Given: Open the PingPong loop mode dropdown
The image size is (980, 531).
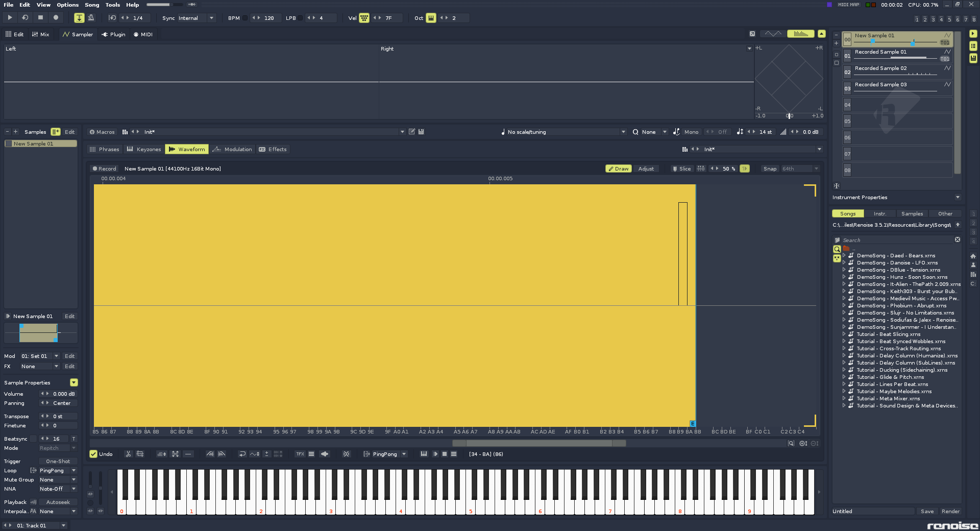Looking at the screenshot, I should click(404, 454).
